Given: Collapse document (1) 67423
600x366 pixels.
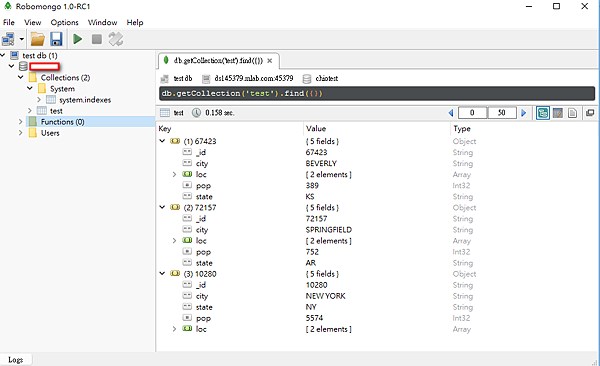Looking at the screenshot, I should (x=162, y=141).
